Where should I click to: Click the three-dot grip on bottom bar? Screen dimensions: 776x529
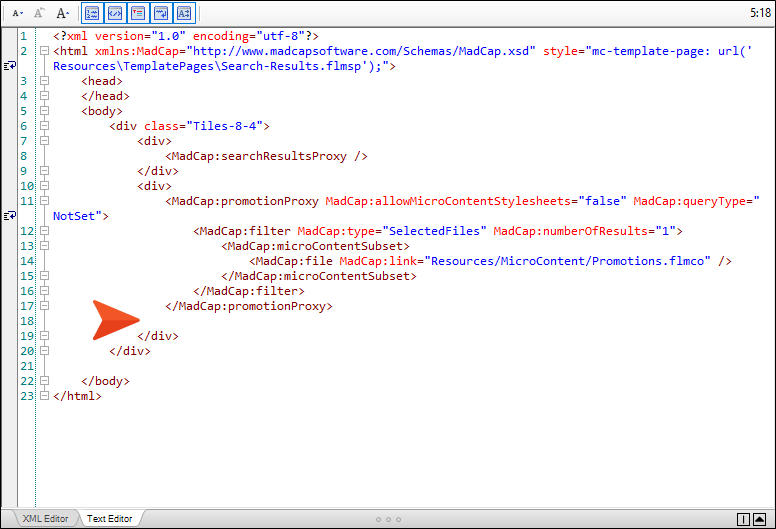point(388,520)
